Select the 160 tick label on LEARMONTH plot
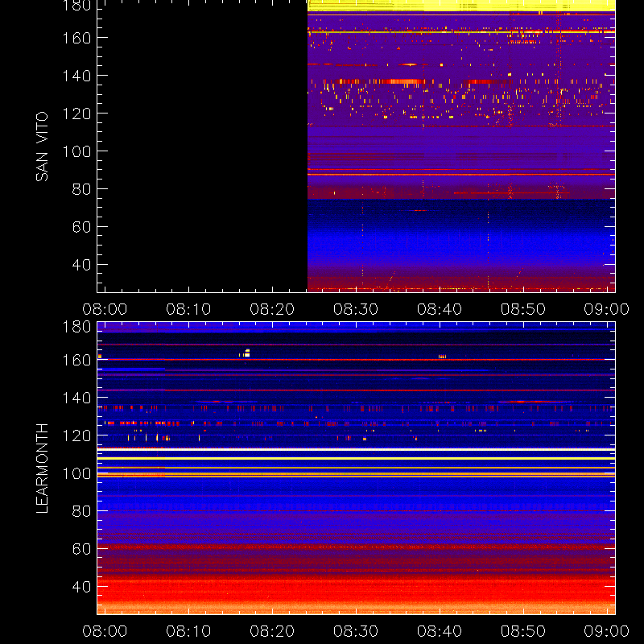The height and width of the screenshot is (644, 644). (x=76, y=360)
